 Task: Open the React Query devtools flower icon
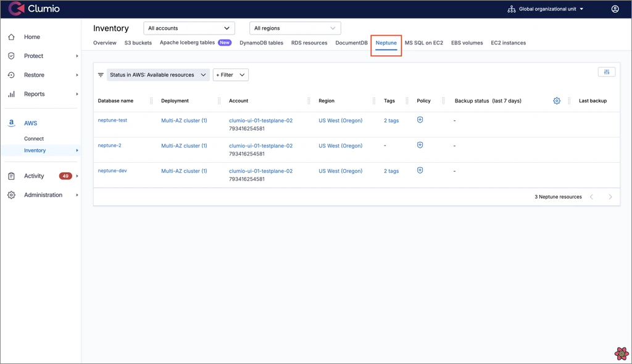(622, 354)
